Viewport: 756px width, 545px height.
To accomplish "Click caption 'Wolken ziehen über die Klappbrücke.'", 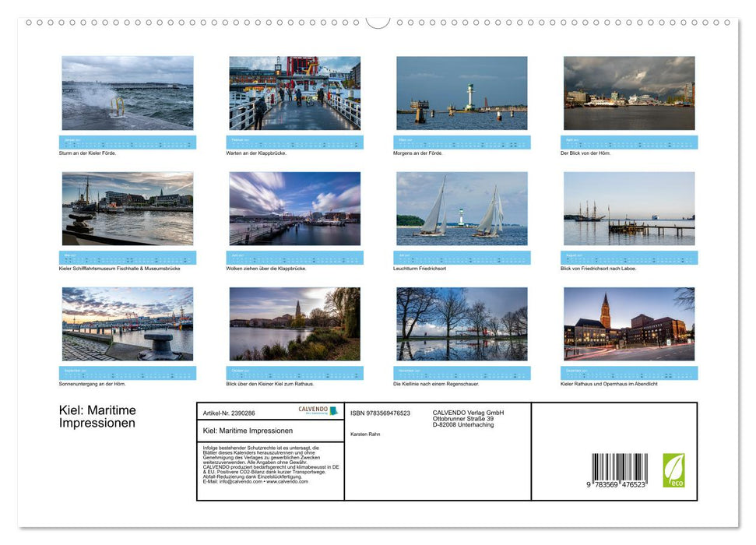I will coord(266,269).
